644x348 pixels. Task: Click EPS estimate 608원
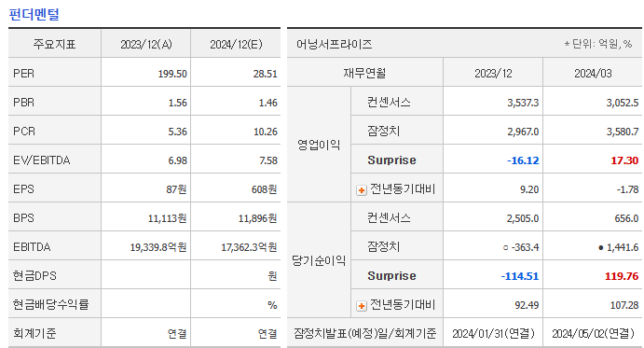tap(265, 189)
